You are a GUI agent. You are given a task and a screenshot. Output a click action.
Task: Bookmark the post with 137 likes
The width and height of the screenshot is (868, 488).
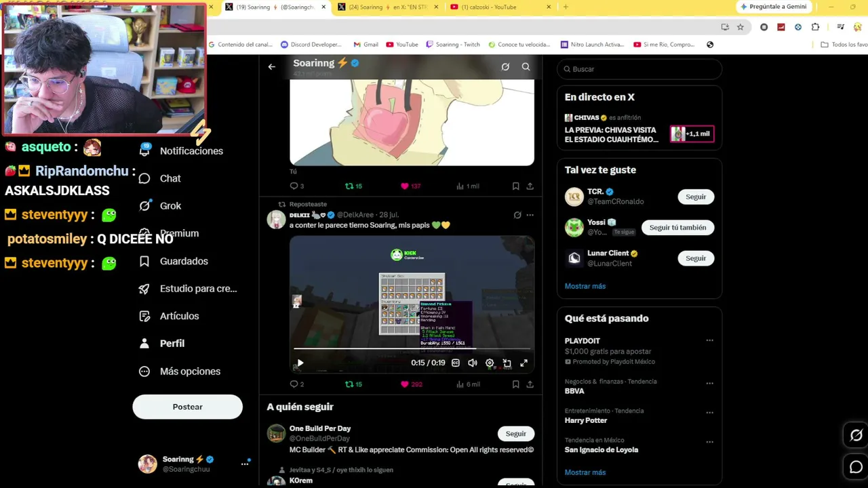(x=515, y=186)
